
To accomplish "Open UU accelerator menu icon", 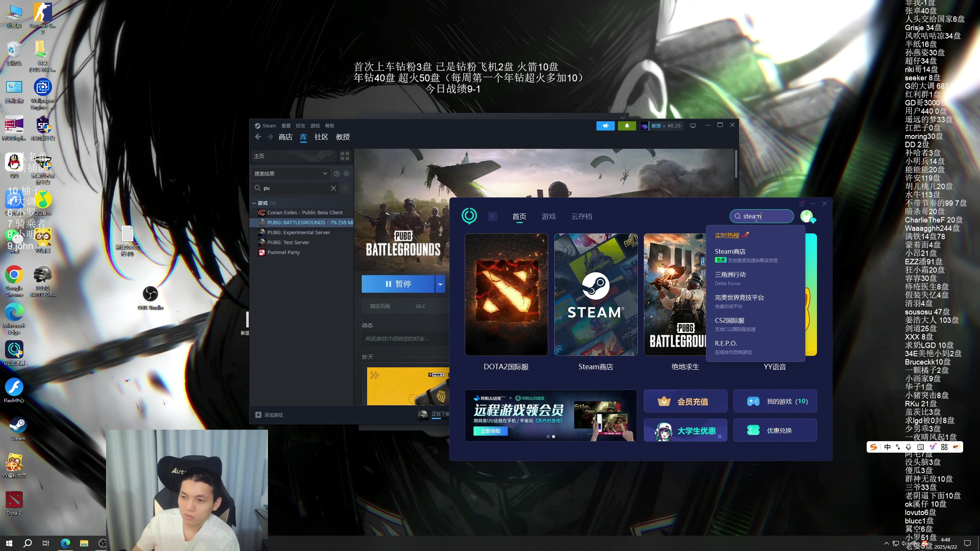I will point(802,204).
